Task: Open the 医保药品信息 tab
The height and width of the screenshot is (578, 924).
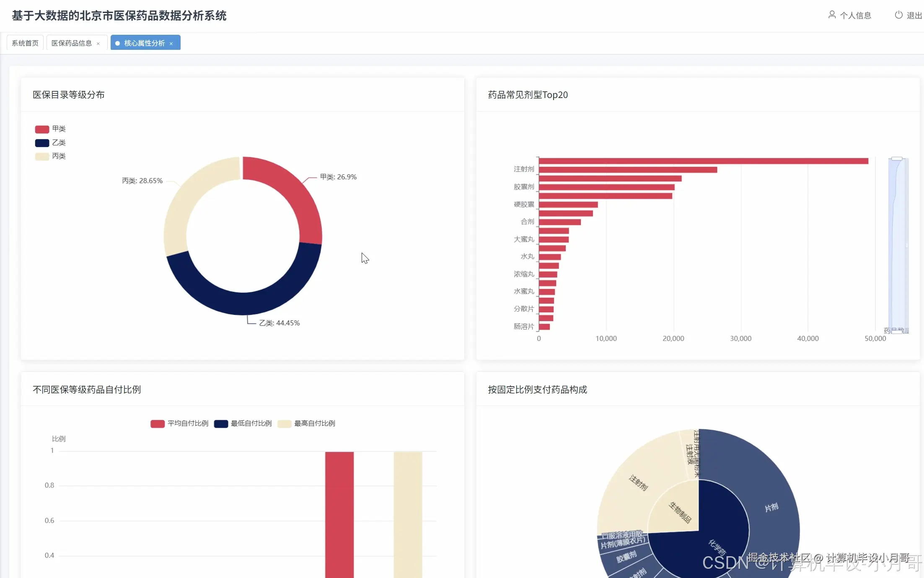Action: pos(72,43)
